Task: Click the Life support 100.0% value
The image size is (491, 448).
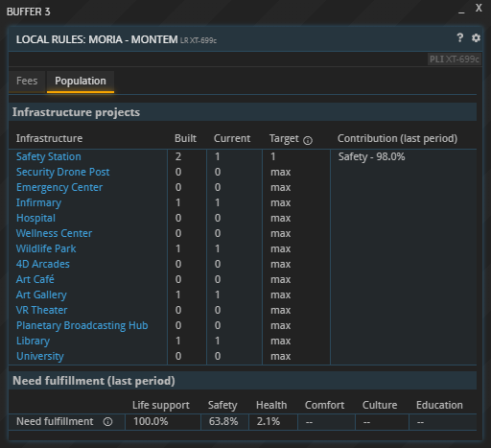Action: click(x=151, y=421)
